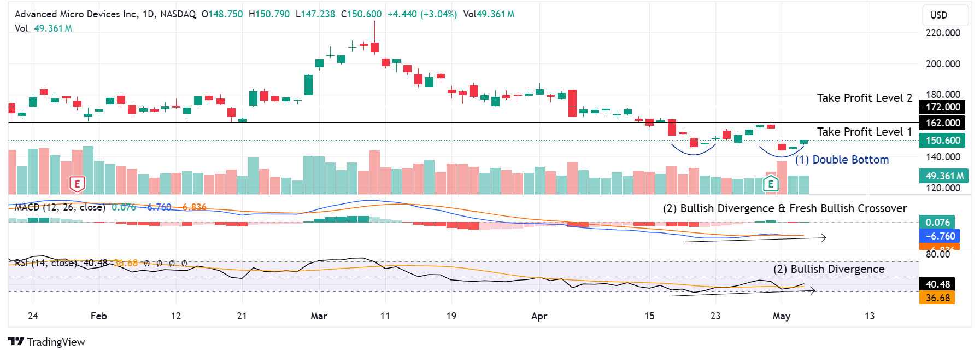Click the 120.000 price axis tick
980x356 pixels.
click(943, 188)
